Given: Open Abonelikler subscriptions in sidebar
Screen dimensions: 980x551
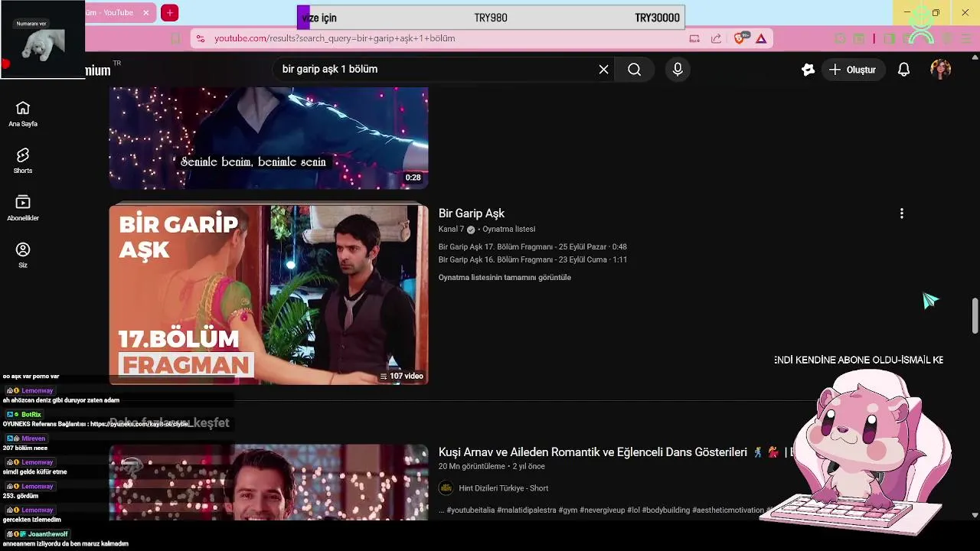Looking at the screenshot, I should click(23, 202).
